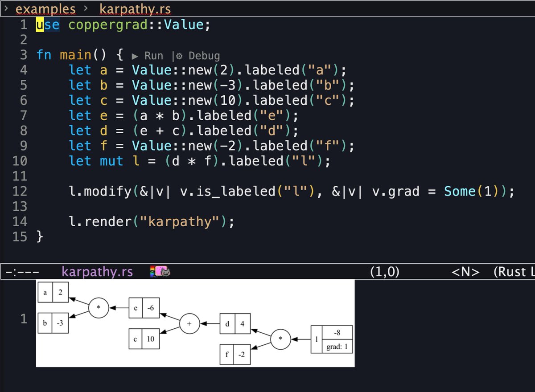Click the Nyan cat modeline icon
Screen dimensions: 535x392
click(x=160, y=271)
